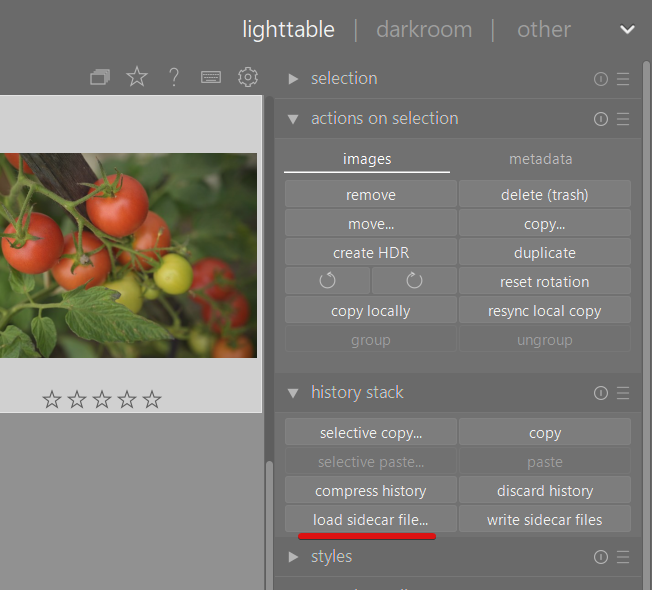The width and height of the screenshot is (652, 590).
Task: Switch to the darkroom view
Action: coord(424,29)
